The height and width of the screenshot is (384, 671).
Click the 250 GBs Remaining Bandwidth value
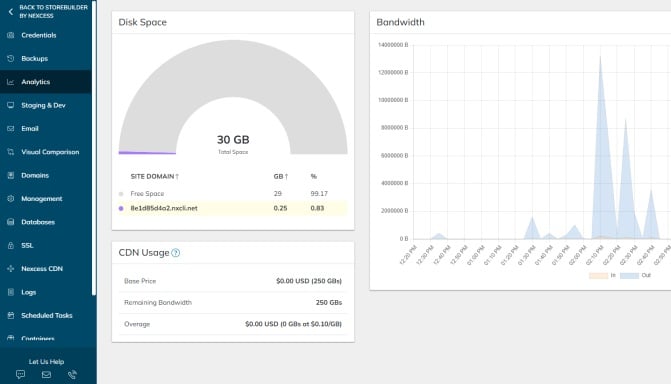click(x=329, y=302)
